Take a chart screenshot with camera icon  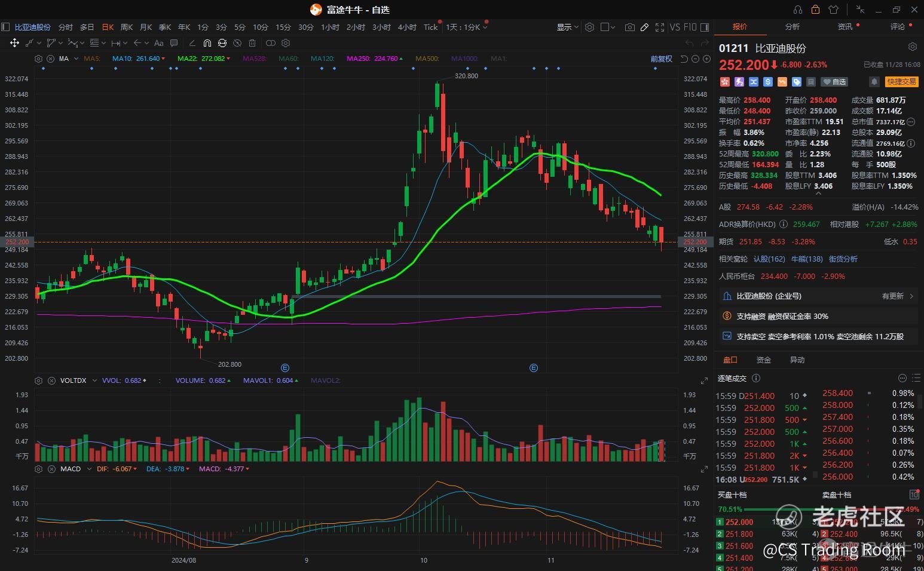[630, 27]
